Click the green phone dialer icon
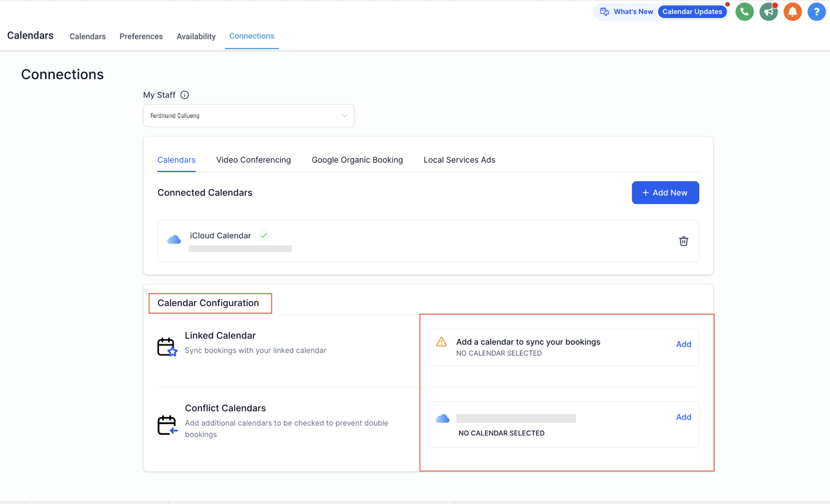The width and height of the screenshot is (830, 504). coord(744,12)
